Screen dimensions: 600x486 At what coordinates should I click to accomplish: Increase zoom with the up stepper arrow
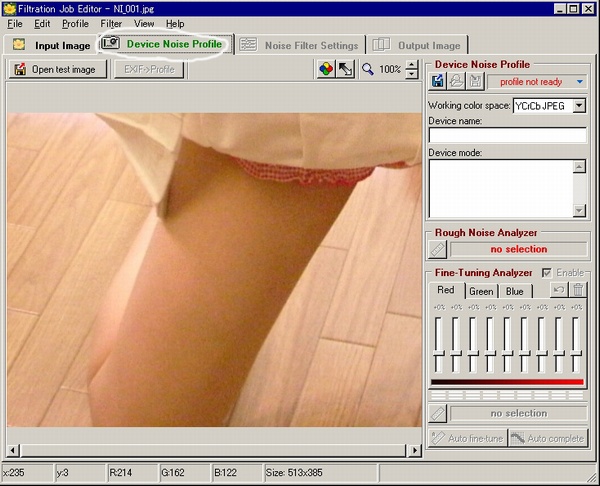pyautogui.click(x=411, y=65)
